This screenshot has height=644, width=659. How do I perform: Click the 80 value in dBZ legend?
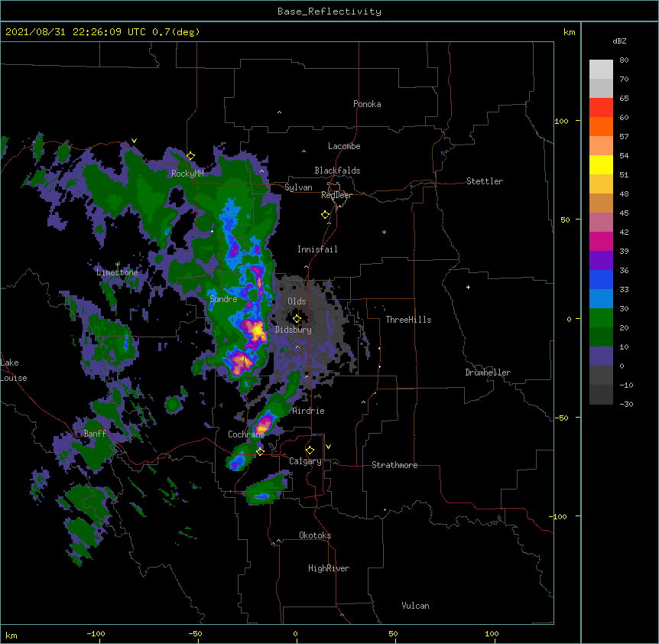point(624,60)
